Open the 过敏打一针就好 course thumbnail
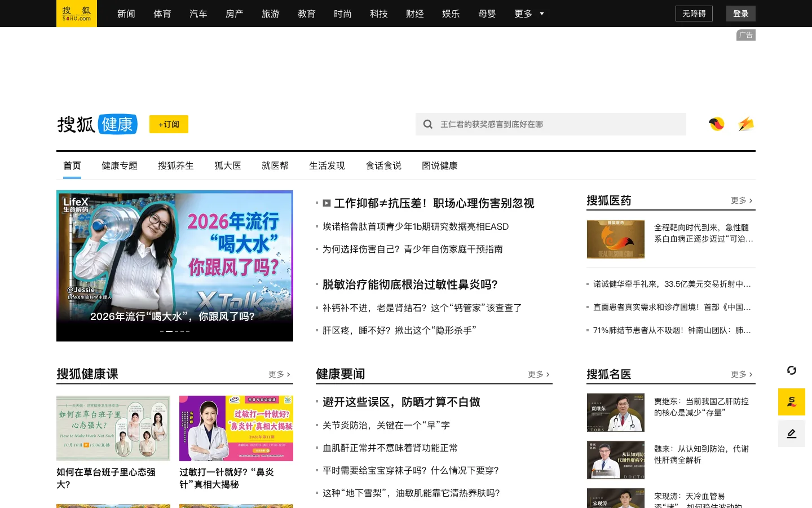 point(236,428)
